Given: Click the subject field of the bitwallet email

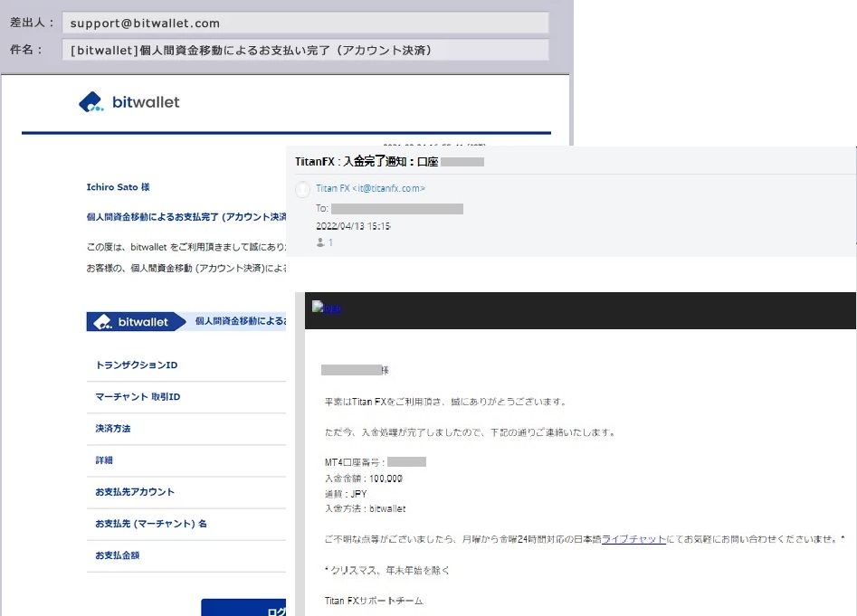Looking at the screenshot, I should (305, 50).
